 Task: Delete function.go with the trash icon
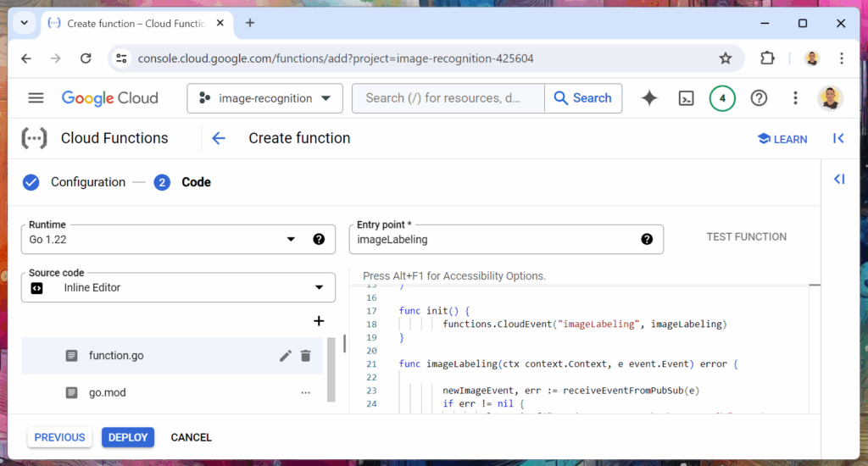click(306, 356)
